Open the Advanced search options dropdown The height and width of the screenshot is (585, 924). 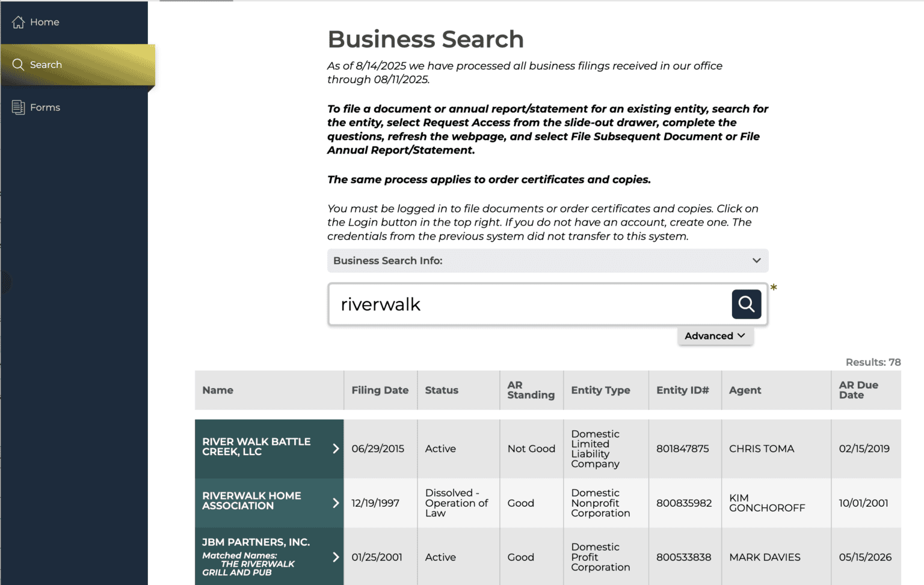click(715, 336)
